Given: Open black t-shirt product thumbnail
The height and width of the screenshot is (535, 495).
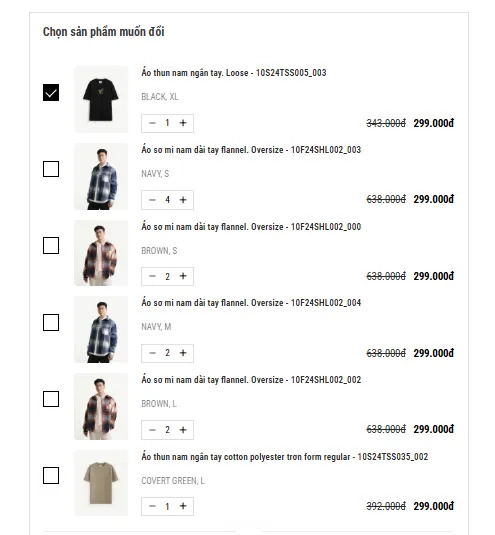Looking at the screenshot, I should coord(101,99).
